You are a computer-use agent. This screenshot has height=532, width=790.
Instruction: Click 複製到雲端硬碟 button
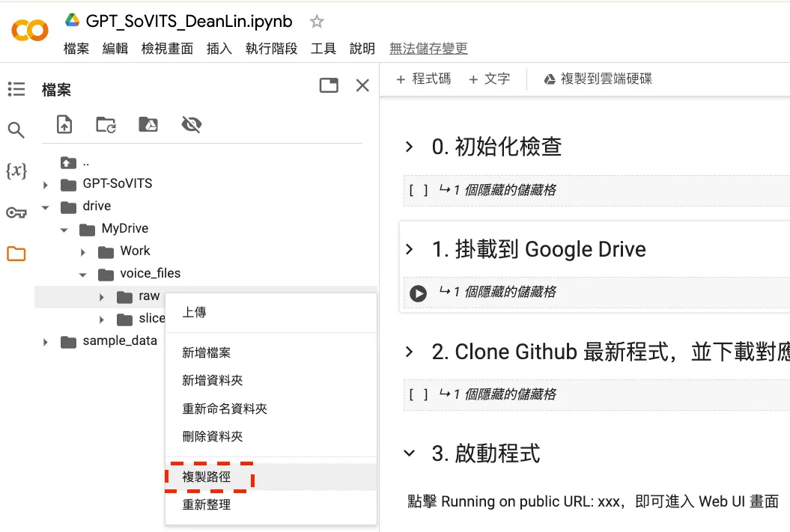598,79
